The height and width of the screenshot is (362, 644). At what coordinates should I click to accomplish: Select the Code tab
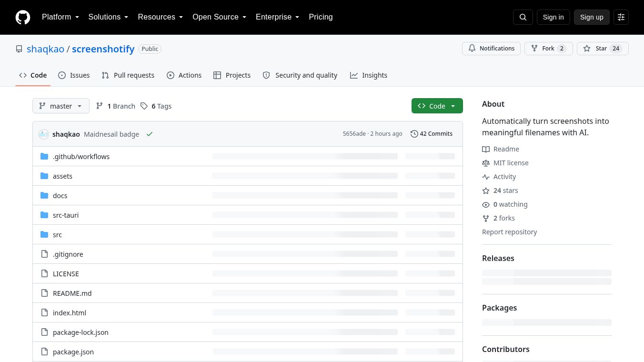[33, 75]
